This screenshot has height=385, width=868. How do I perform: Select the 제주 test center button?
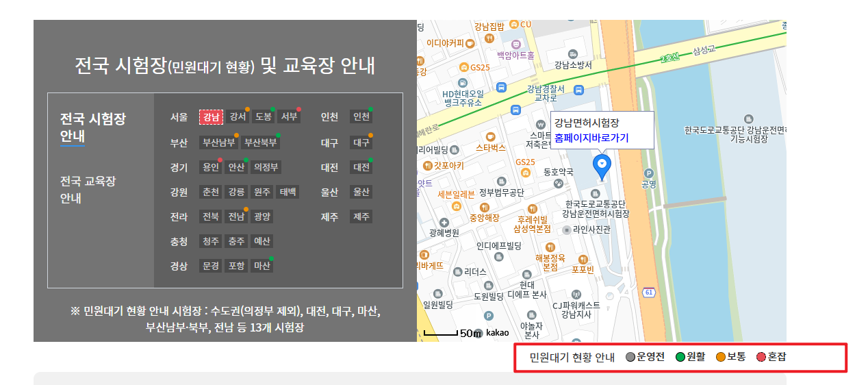pyautogui.click(x=361, y=216)
